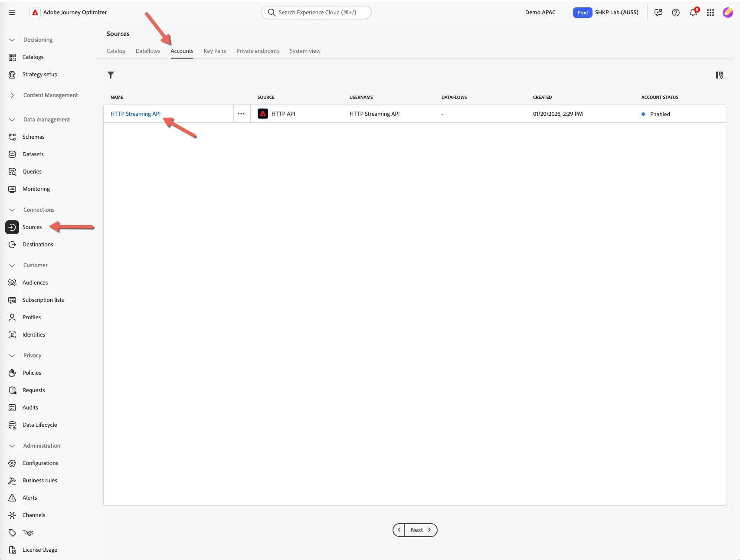
Task: Open the user profile avatar
Action: click(728, 13)
